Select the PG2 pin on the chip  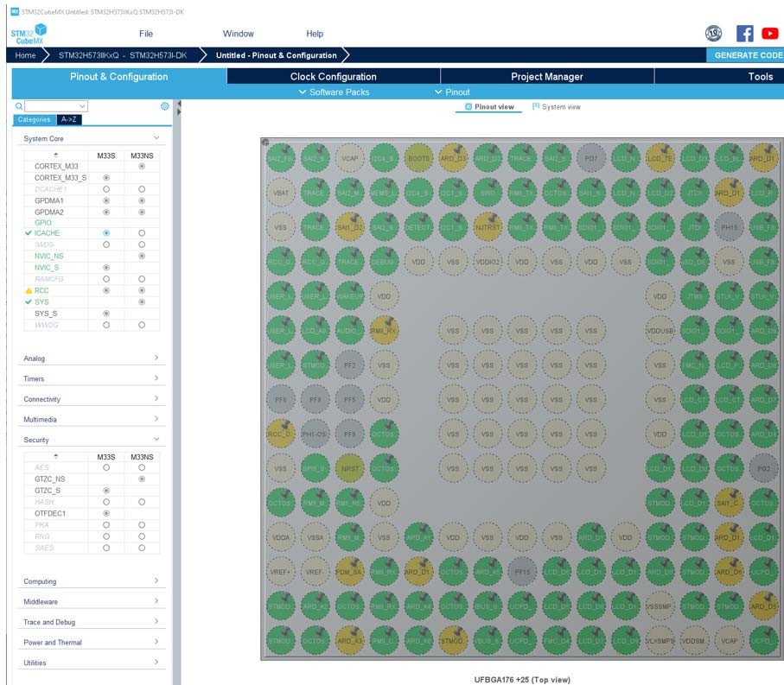pos(763,469)
